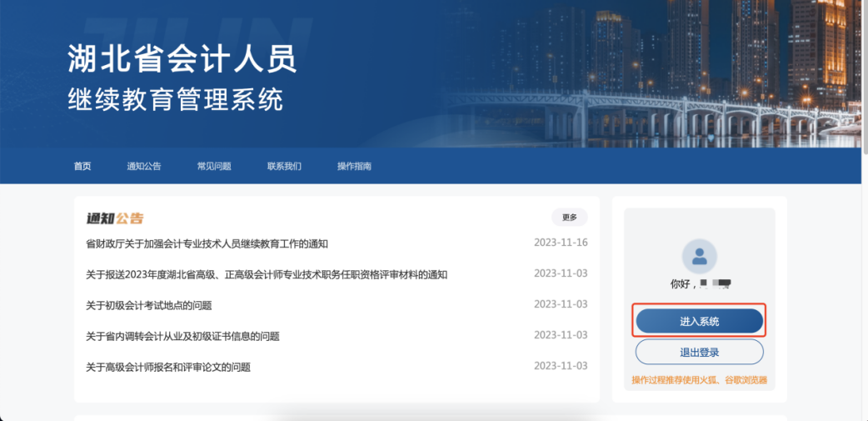Open notice about 加强会计专业技术人员继续教育工作
The image size is (868, 421).
(x=207, y=243)
